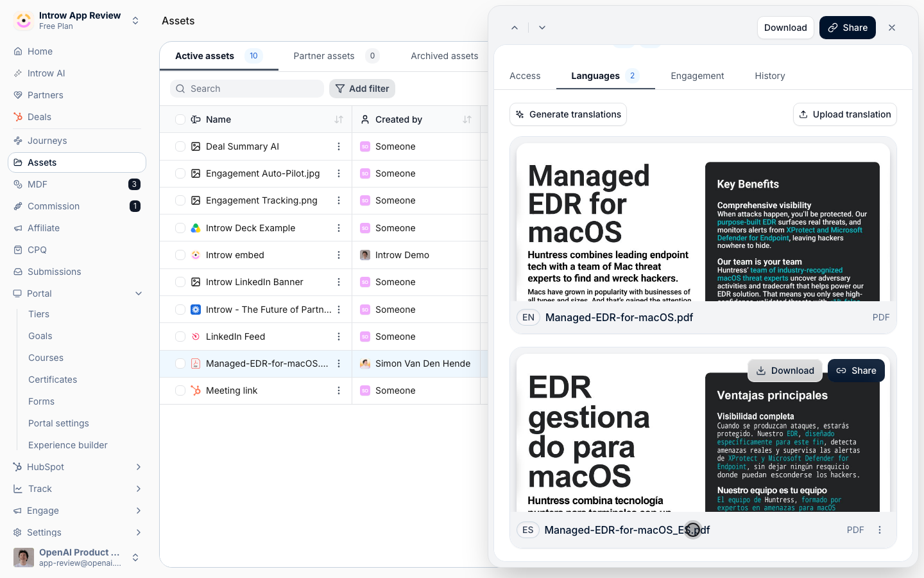Image resolution: width=924 pixels, height=578 pixels.
Task: Click Download on the Spanish translation card
Action: click(785, 371)
